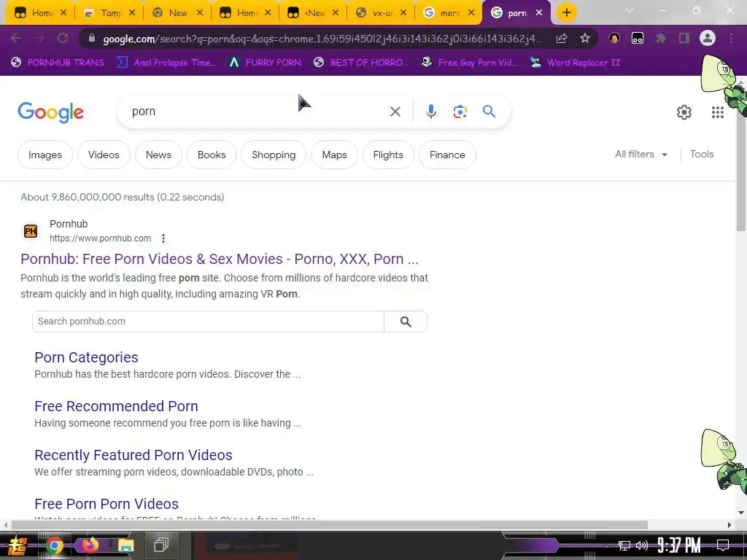Search by image with Google Lens

point(460,112)
